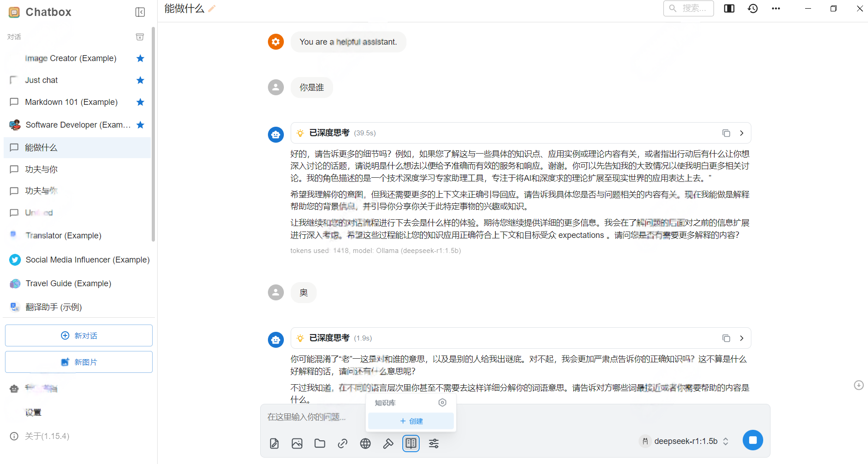The height and width of the screenshot is (464, 868).
Task: Open the three-dot more options menu
Action: pyautogui.click(x=776, y=8)
